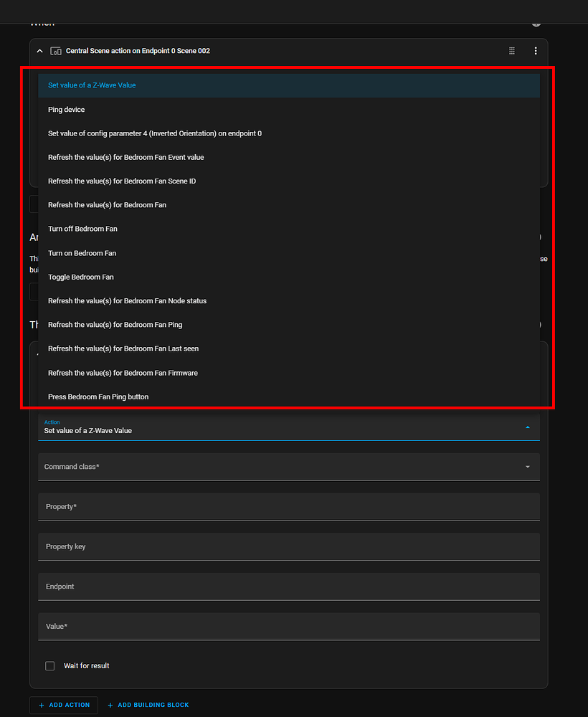This screenshot has width=588, height=717.
Task: Click the Endpoint input field
Action: (289, 586)
